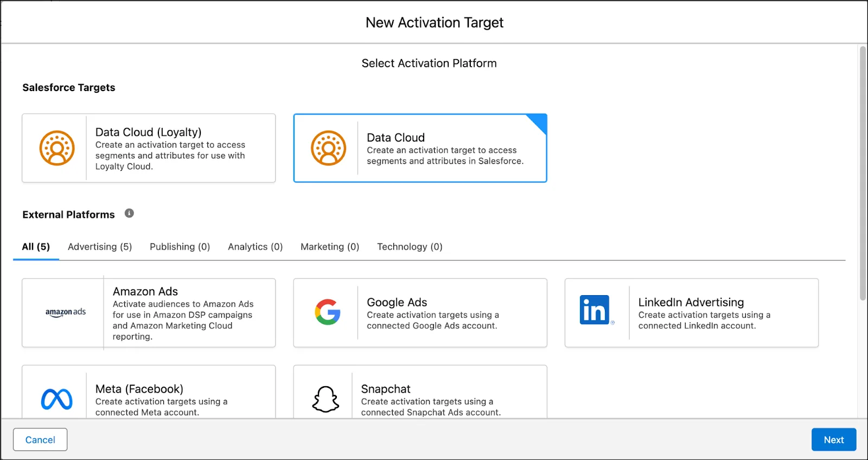Click the dialog's vertical scrollbar
The image size is (868, 460).
[863, 174]
